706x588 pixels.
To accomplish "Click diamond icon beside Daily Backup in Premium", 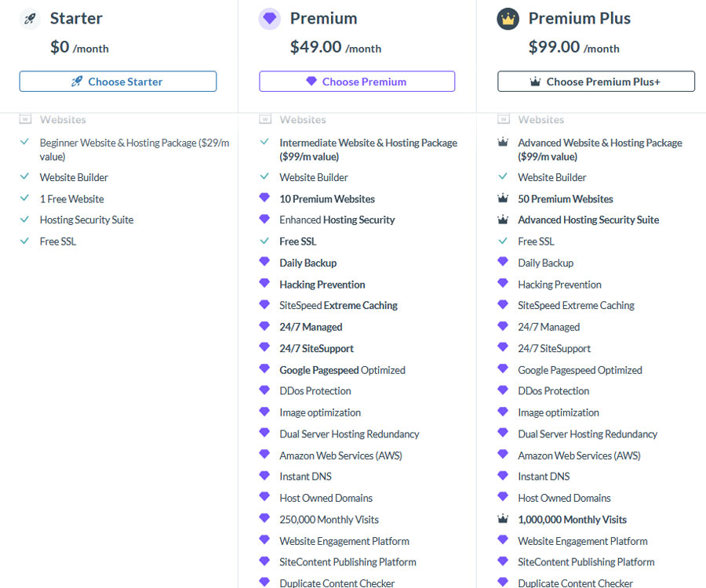I will pyautogui.click(x=264, y=261).
